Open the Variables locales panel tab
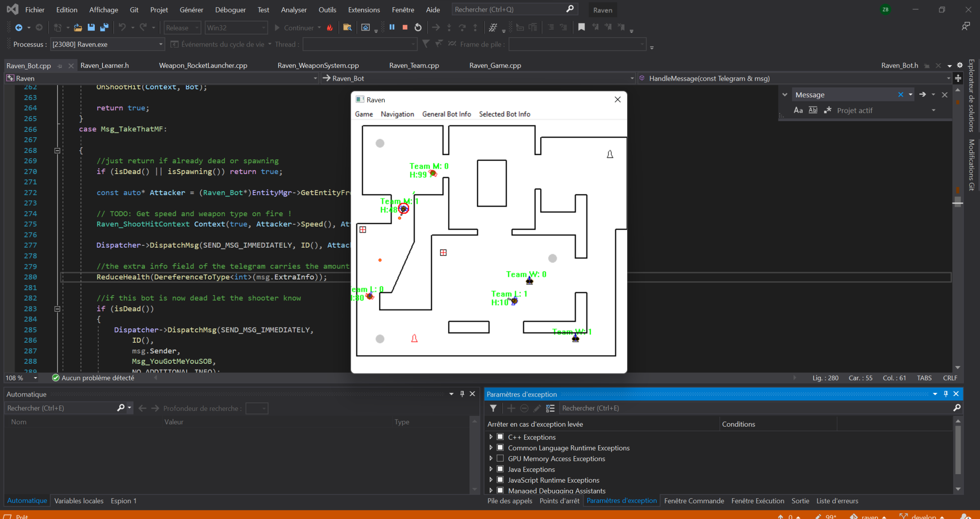This screenshot has width=980, height=519. click(79, 501)
